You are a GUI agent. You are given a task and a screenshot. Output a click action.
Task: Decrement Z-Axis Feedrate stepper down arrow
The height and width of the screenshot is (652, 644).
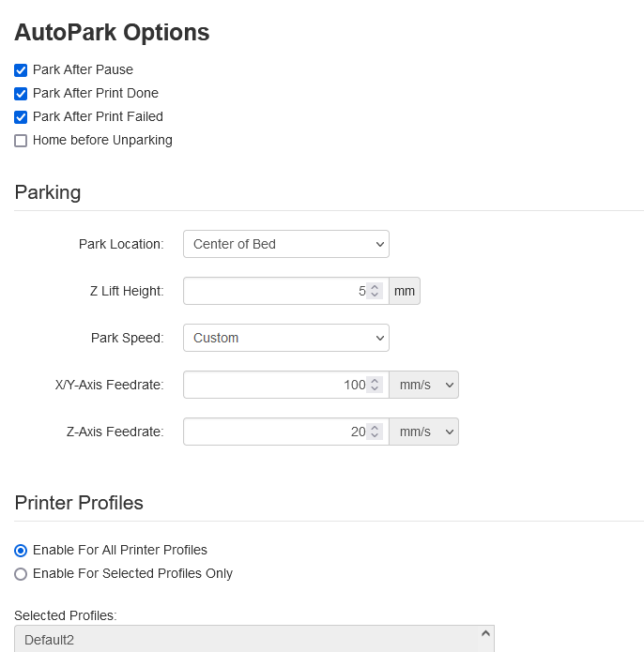375,436
